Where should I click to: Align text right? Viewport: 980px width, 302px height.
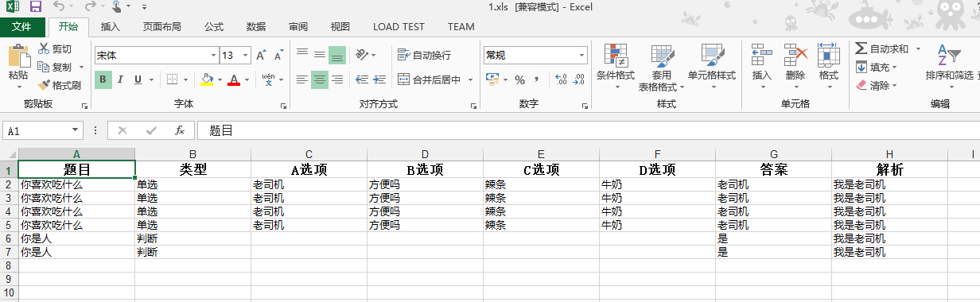coord(337,79)
